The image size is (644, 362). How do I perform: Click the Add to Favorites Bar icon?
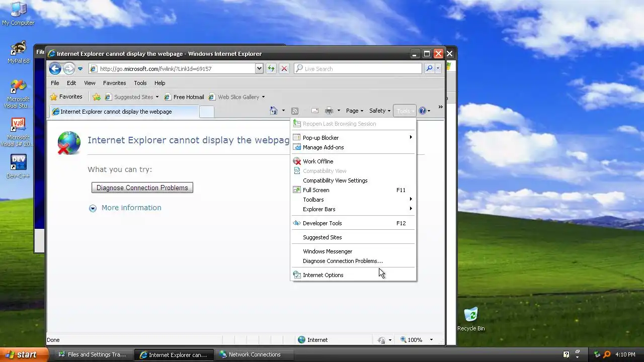point(97,97)
